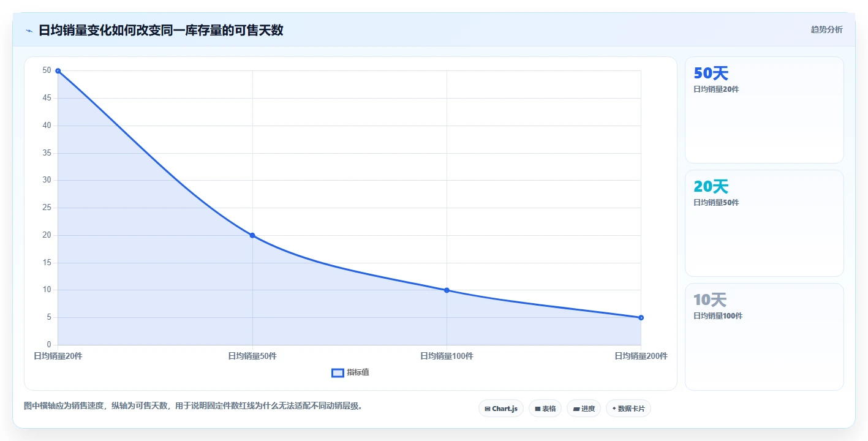Click the 趋势分析 label in header

pos(826,29)
